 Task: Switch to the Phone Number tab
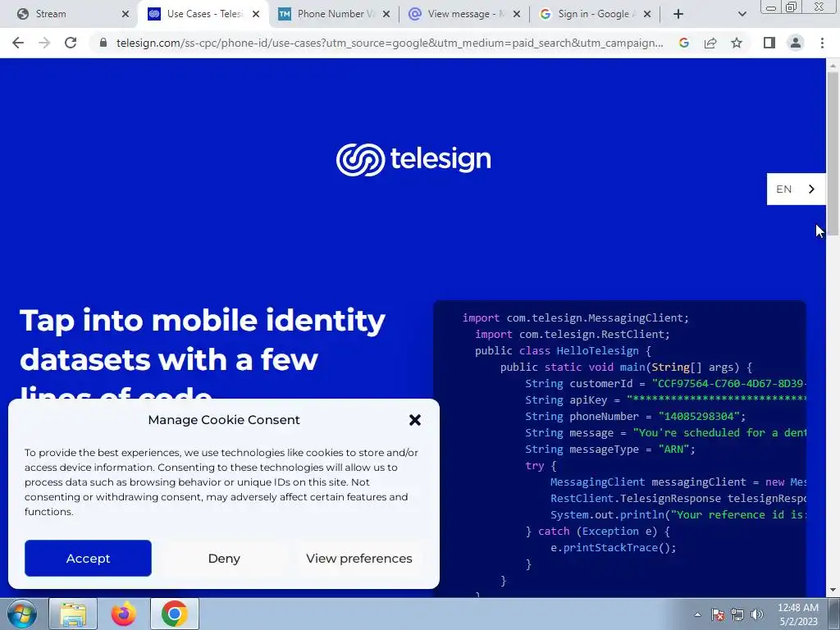[333, 14]
